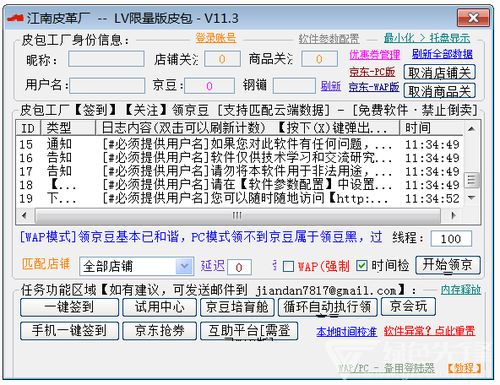
Task: Click the horizontal scroll right arrow
Action: coord(453,216)
